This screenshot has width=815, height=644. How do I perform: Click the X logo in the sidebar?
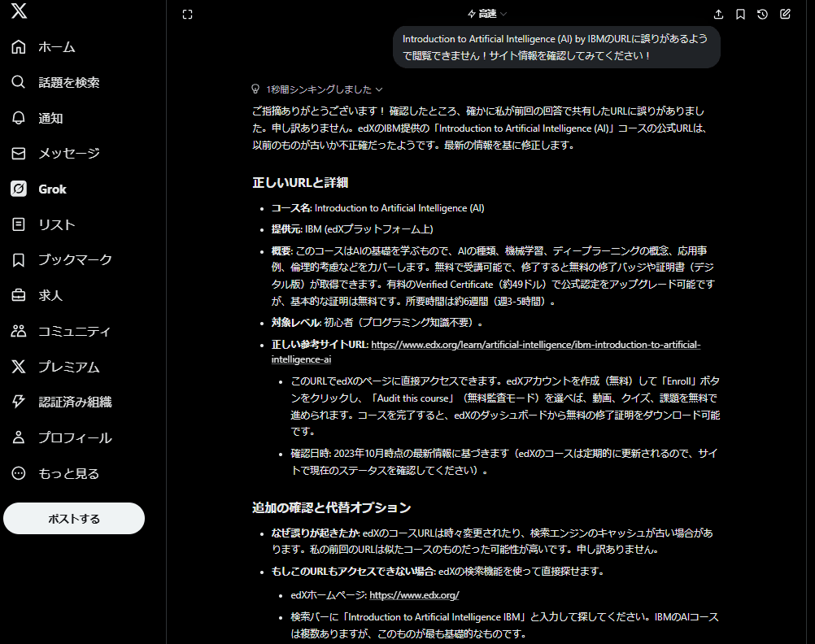[x=19, y=11]
